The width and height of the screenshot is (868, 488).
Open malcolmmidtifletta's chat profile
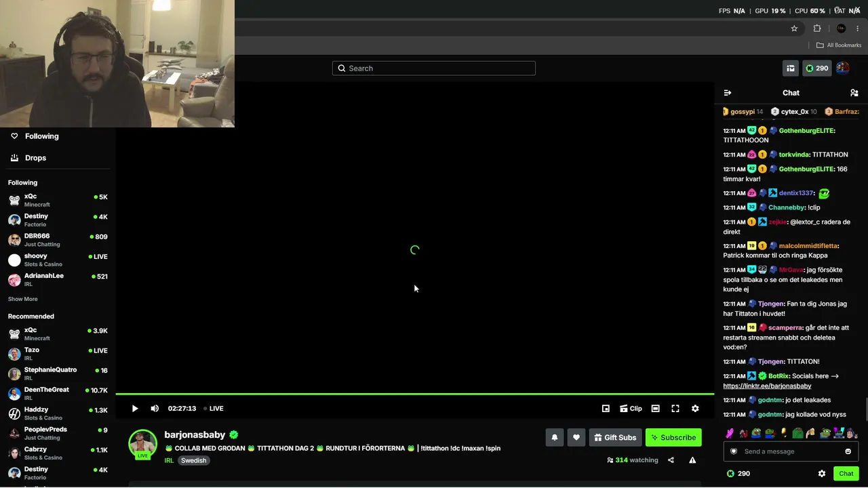[x=809, y=246]
